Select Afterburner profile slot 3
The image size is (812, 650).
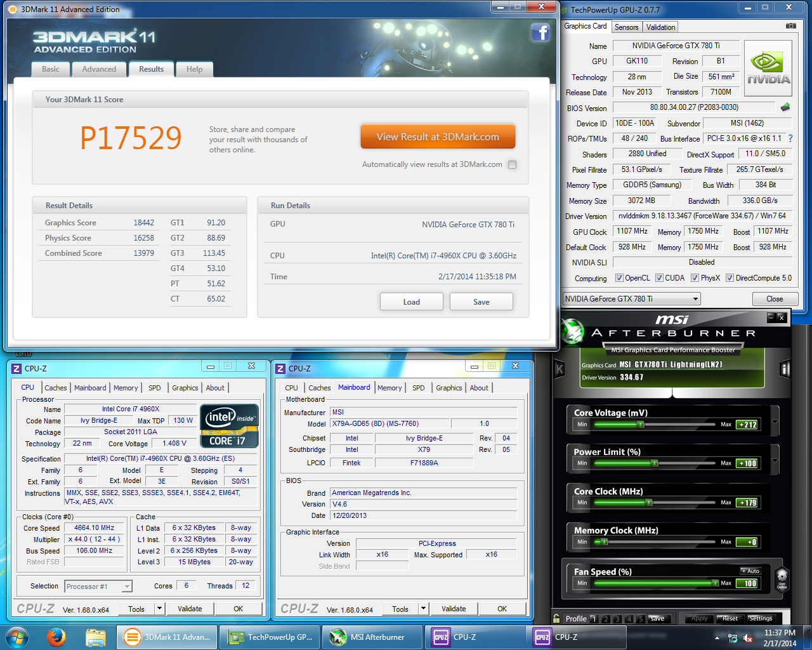point(617,619)
